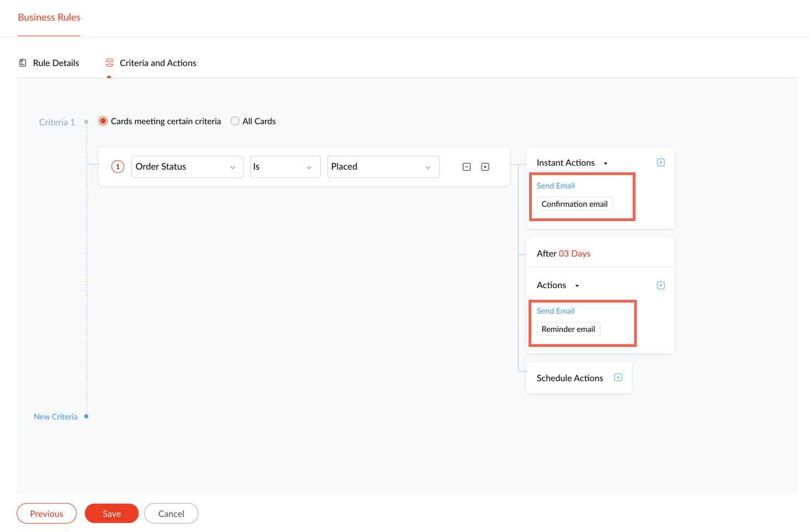Viewport: 810px width, 532px height.
Task: Click the Confirmation email template tag
Action: [x=575, y=204]
